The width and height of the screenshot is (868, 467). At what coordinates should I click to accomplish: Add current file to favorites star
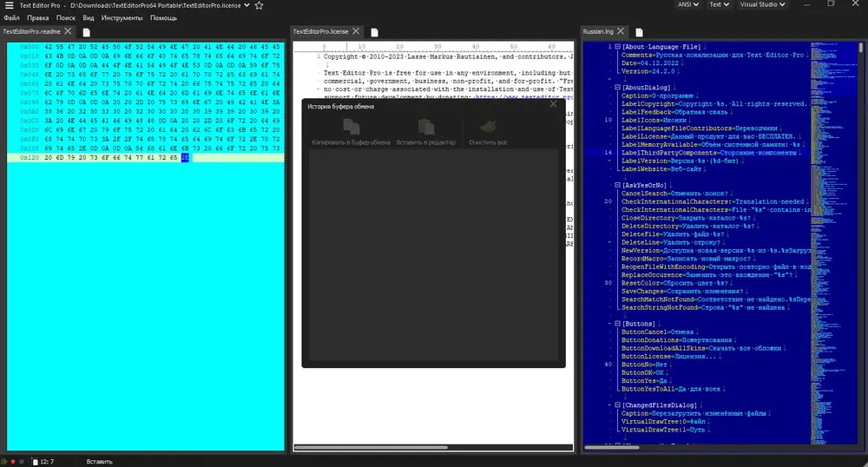(259, 5)
